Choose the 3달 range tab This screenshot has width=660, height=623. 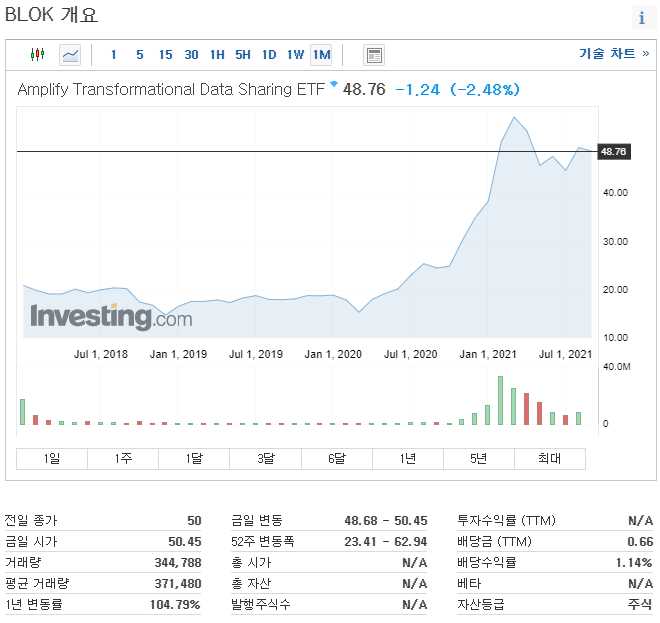(266, 458)
